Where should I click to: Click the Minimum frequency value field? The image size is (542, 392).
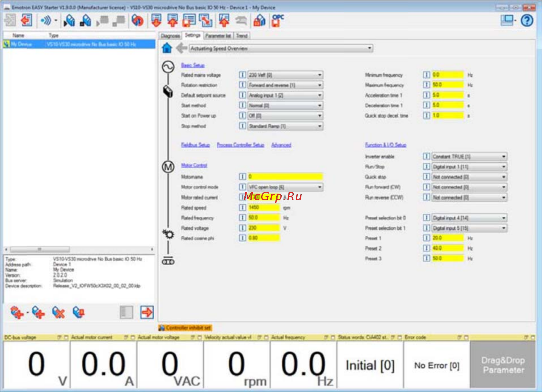point(448,75)
